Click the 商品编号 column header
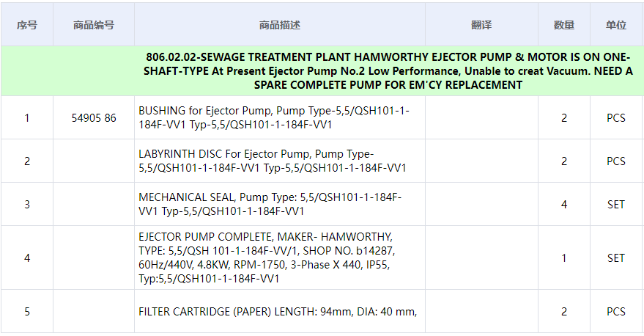The height and width of the screenshot is (336, 644). [94, 25]
